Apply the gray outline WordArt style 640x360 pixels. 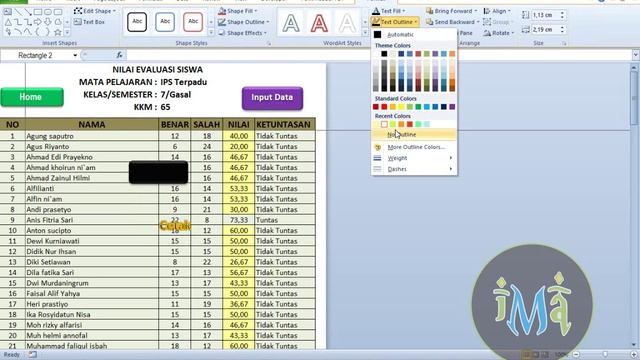(x=291, y=23)
